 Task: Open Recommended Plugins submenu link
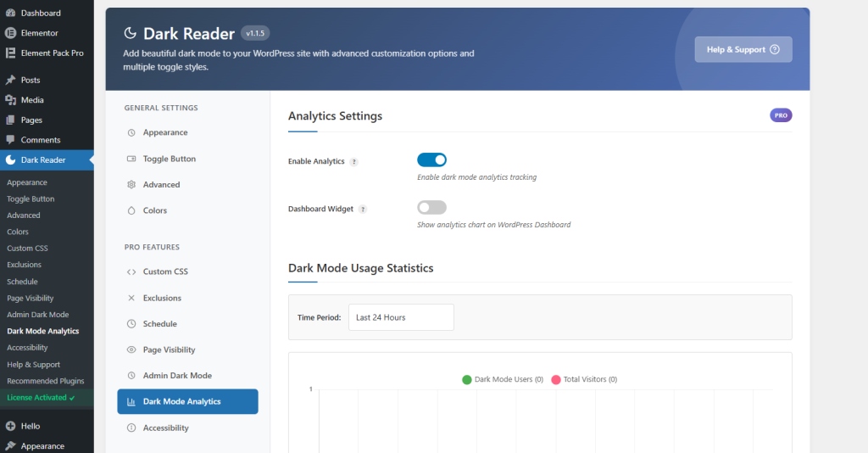coord(46,381)
